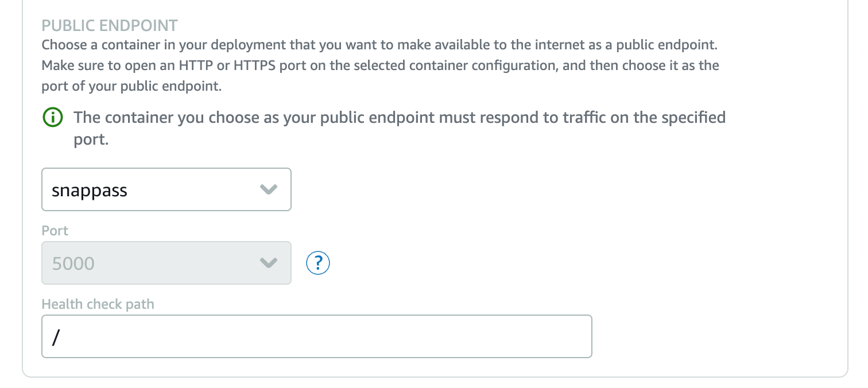Open the Port help question mark icon
Viewport: 868px width, 388px height.
pos(319,263)
